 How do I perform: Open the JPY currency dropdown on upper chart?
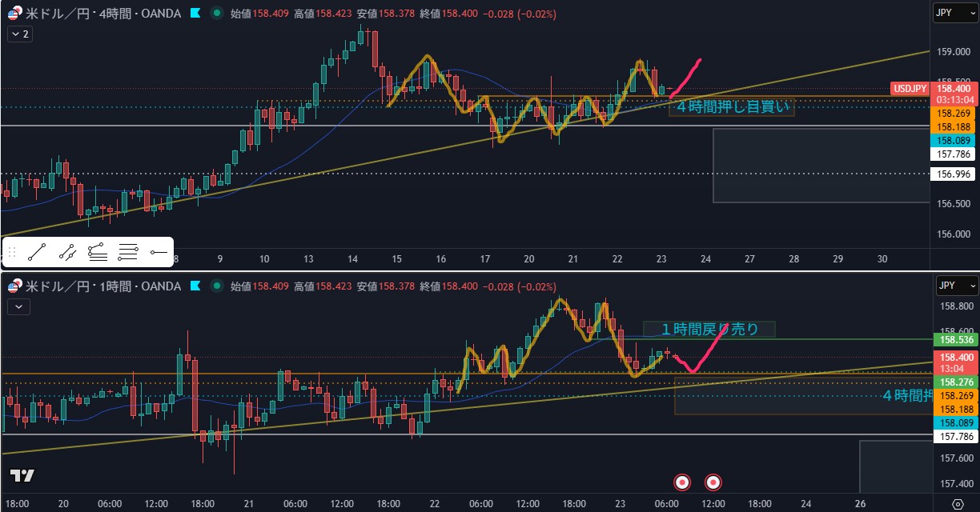pos(956,14)
